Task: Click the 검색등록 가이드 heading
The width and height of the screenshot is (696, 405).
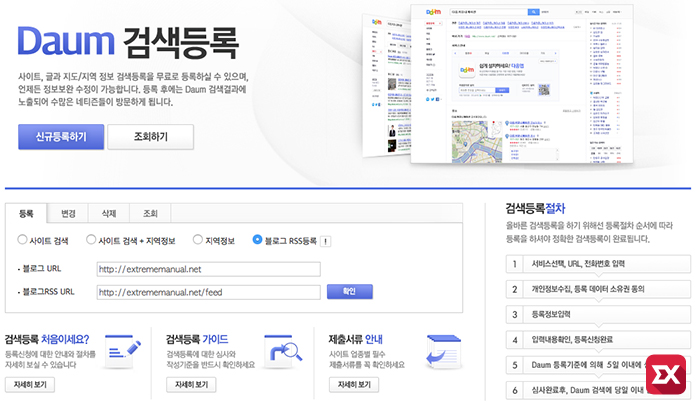Action: (x=197, y=340)
